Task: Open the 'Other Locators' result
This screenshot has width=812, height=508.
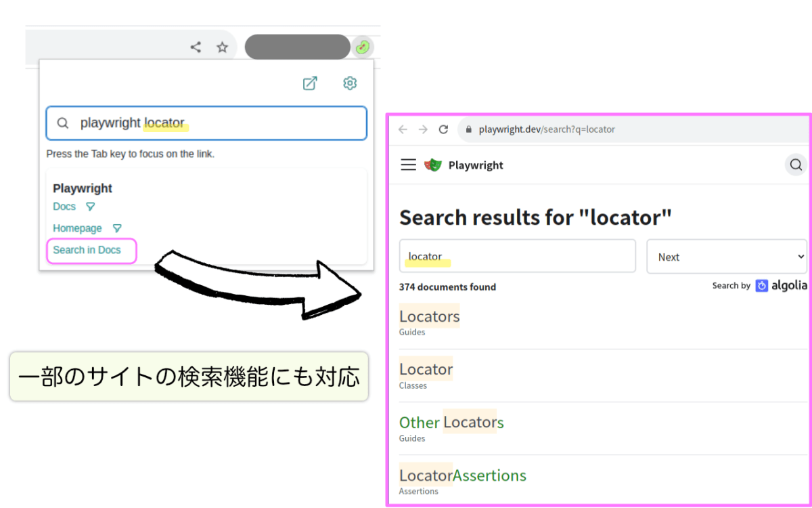Action: click(451, 422)
